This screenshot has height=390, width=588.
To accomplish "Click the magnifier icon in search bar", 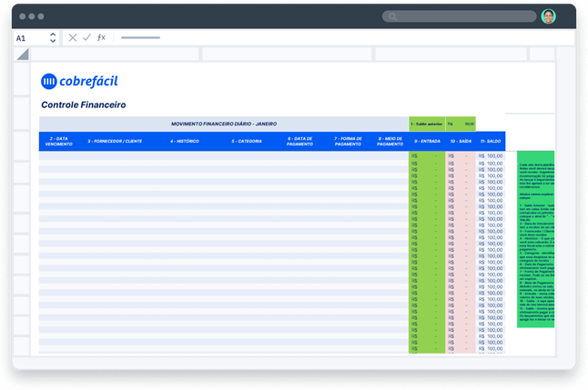I will (x=393, y=16).
